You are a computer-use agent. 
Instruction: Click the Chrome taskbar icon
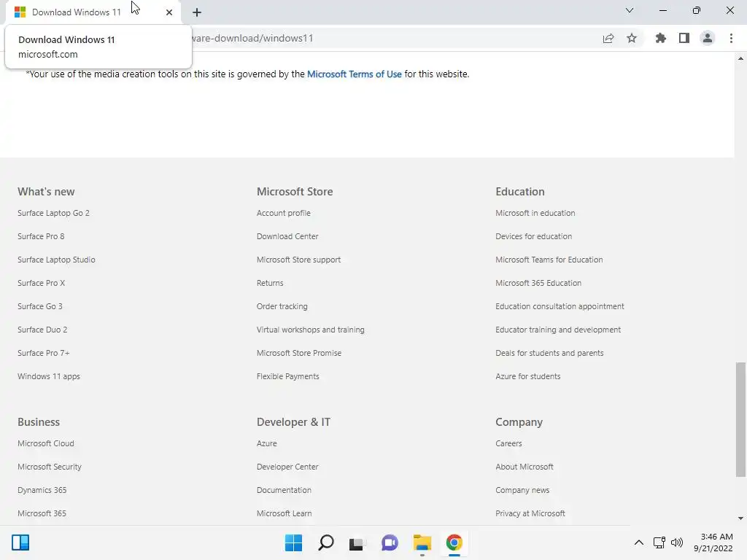(x=454, y=542)
